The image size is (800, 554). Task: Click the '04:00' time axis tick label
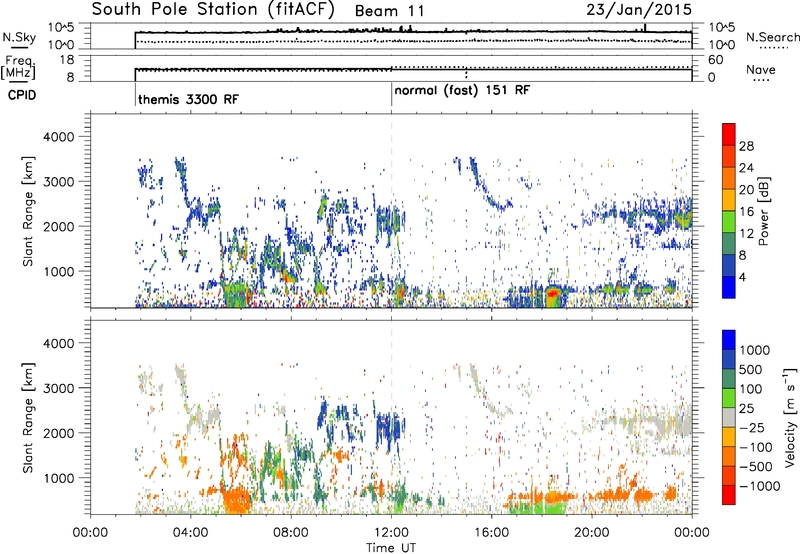click(x=191, y=533)
